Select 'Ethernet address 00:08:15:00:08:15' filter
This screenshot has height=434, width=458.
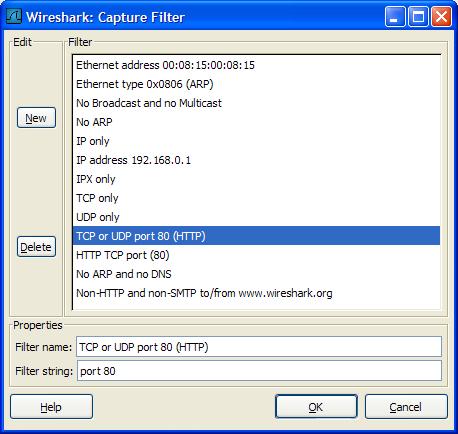click(256, 65)
